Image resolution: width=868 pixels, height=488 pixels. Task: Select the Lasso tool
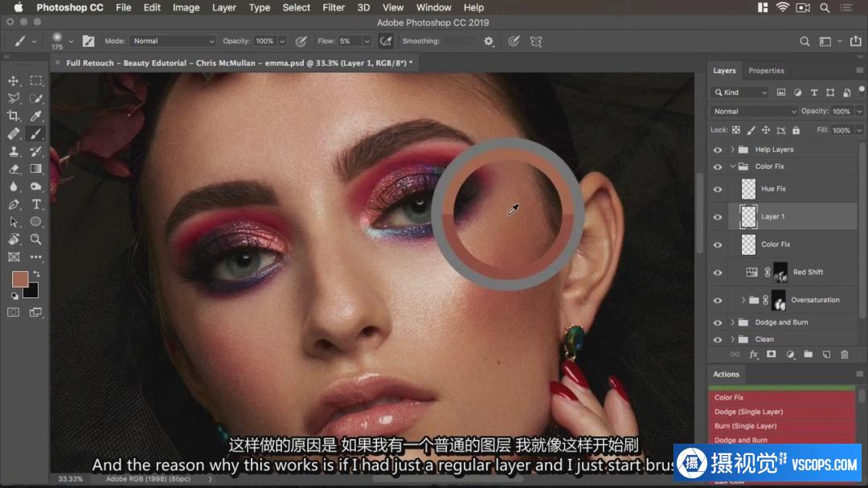pyautogui.click(x=14, y=99)
